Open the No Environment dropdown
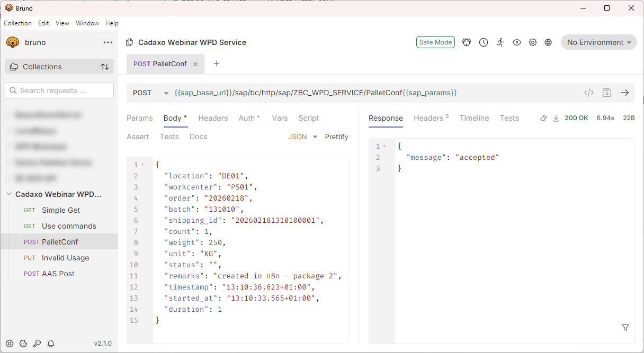This screenshot has height=353, width=644. coord(598,42)
